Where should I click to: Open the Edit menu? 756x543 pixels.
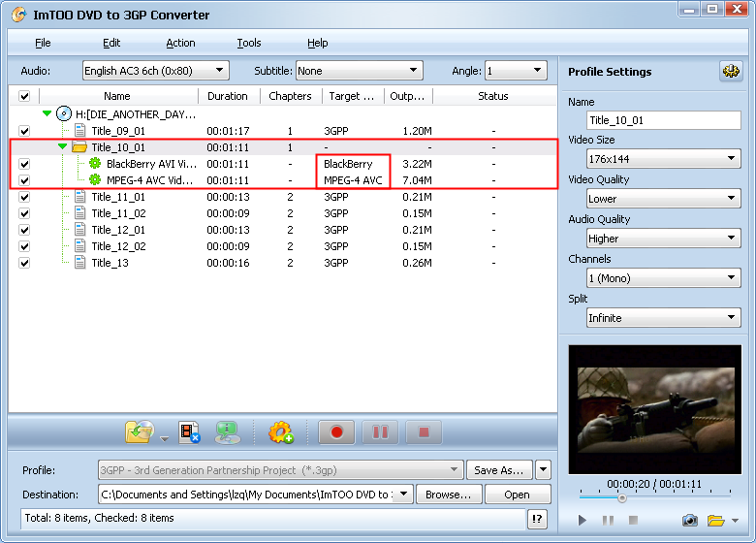tap(111, 43)
